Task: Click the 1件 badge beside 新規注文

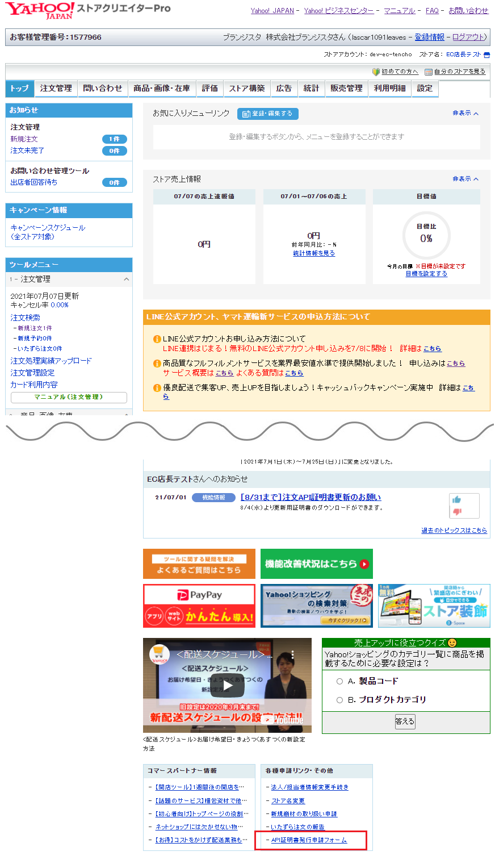Action: [115, 139]
